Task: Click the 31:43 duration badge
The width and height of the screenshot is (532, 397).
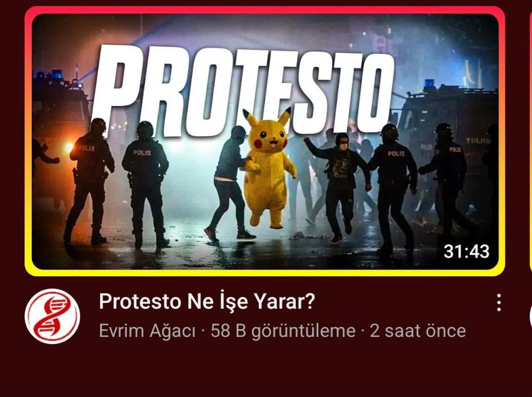Action: click(x=467, y=251)
